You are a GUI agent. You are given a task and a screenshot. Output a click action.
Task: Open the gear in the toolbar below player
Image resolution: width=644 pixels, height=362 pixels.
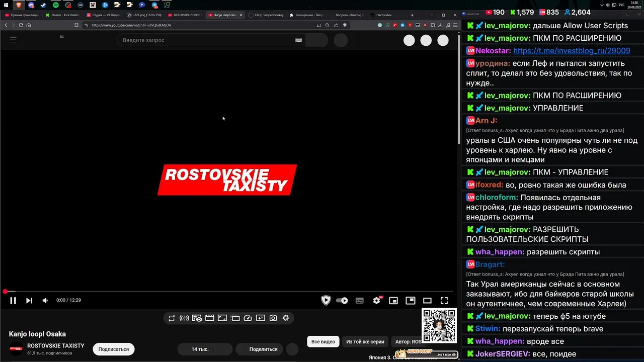tap(286, 318)
